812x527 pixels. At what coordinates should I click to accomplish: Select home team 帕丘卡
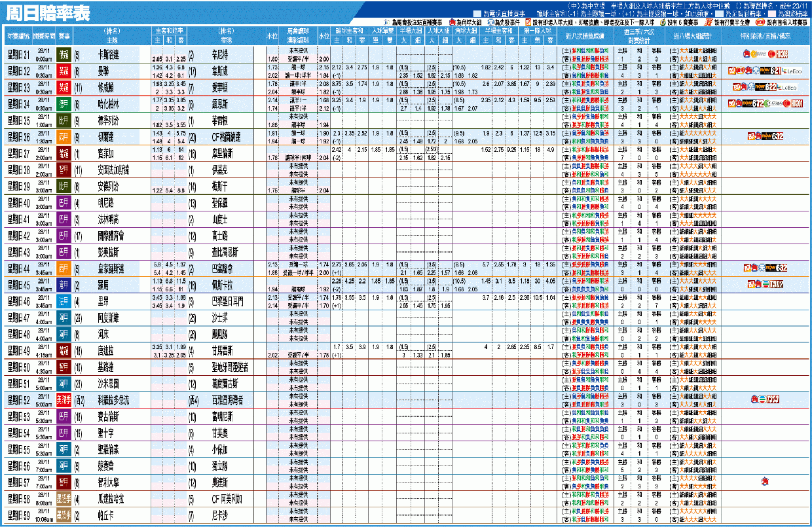tap(106, 515)
